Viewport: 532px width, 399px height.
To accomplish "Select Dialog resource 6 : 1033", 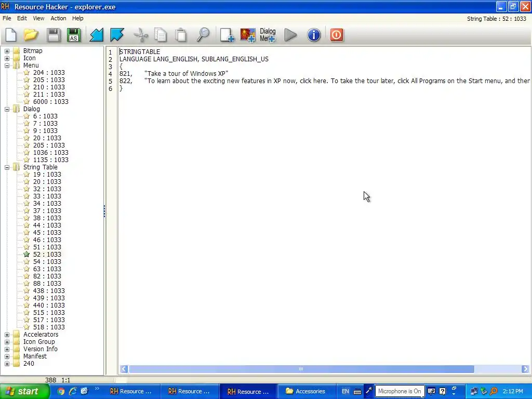I will 45,116.
